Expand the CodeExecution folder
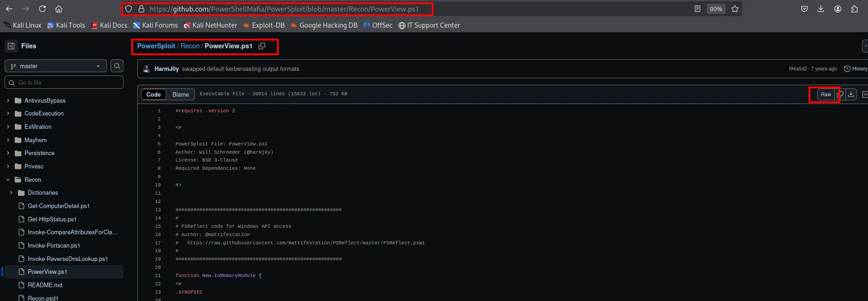Image resolution: width=868 pixels, height=301 pixels. click(8, 113)
